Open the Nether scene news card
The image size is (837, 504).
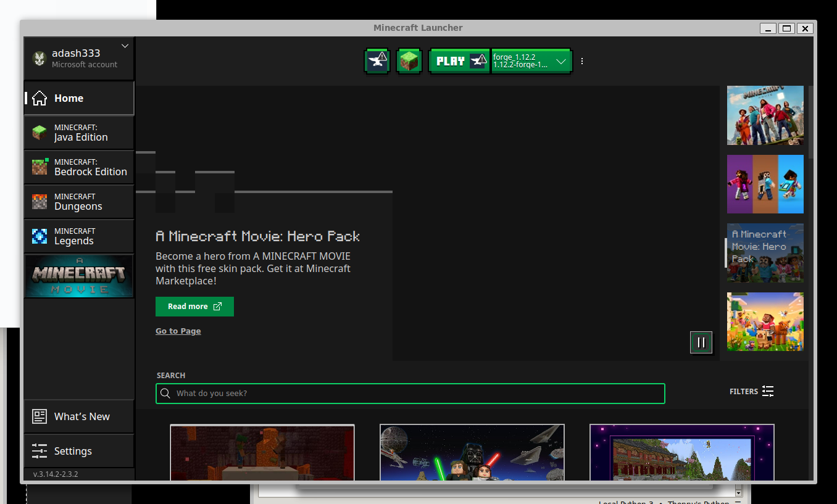(262, 452)
